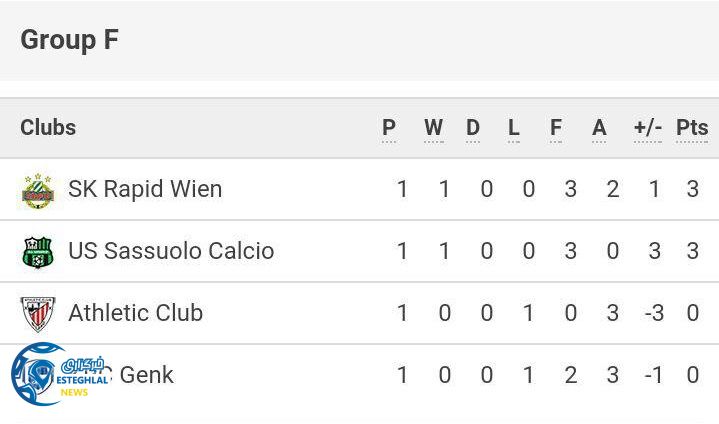
Task: Select the Athletic Club team name
Action: click(135, 313)
